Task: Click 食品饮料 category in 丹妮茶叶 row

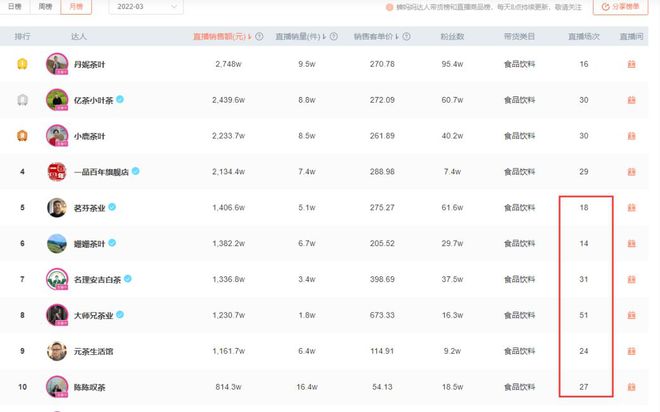Action: [519, 64]
